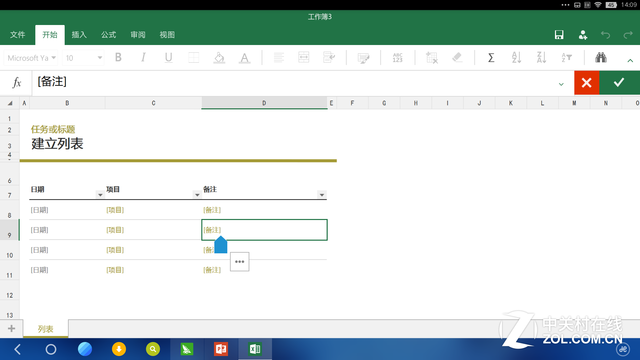
Task: Open cell borders option
Action: 193,58
